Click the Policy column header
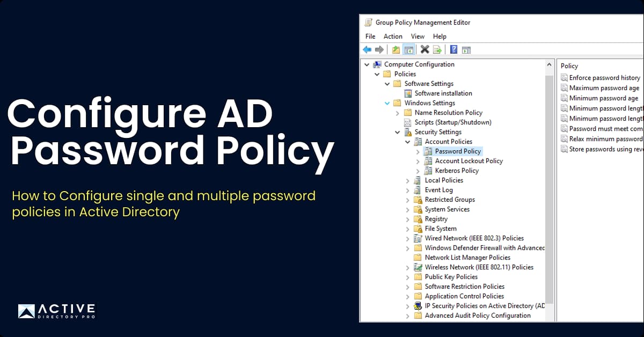 click(x=569, y=66)
